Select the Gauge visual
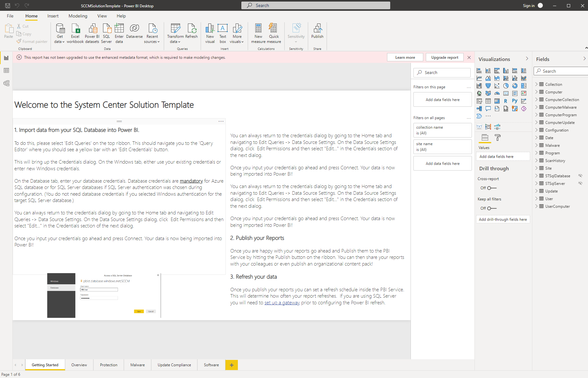 click(x=497, y=93)
